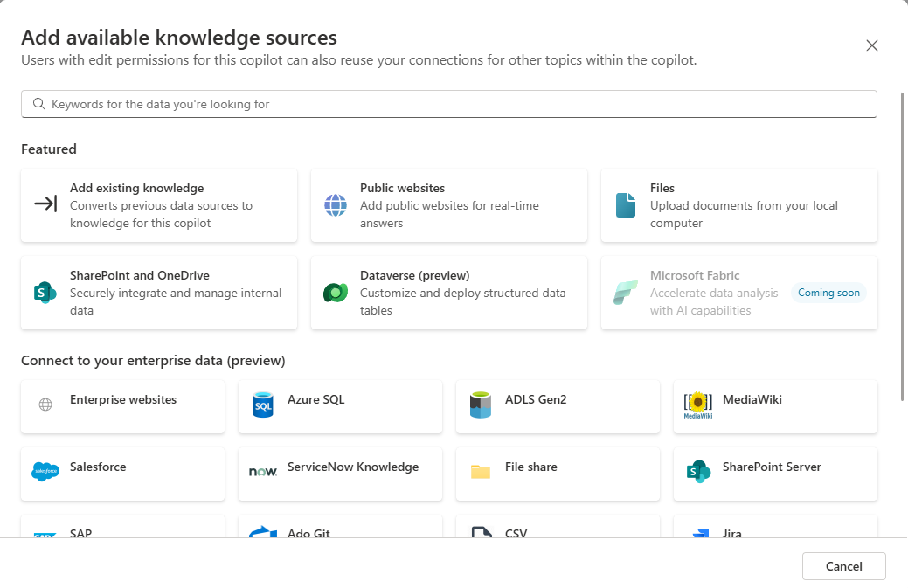Image resolution: width=908 pixels, height=588 pixels.
Task: Click the SharePoint Server icon
Action: [698, 472]
